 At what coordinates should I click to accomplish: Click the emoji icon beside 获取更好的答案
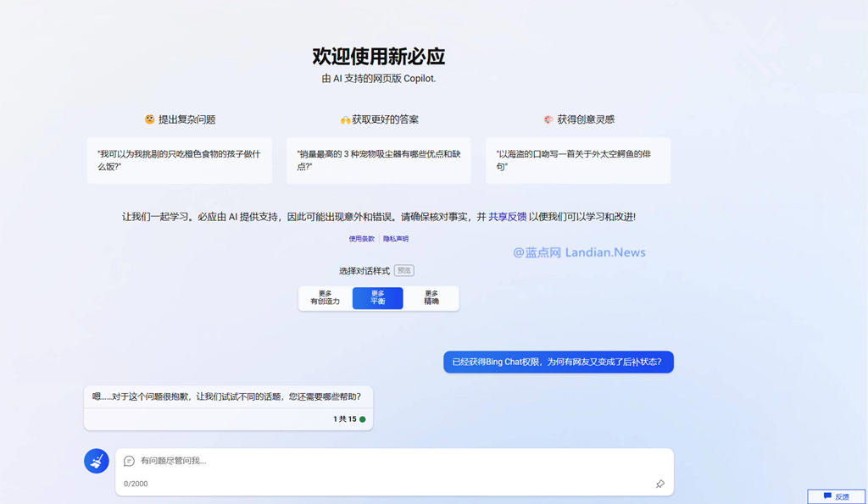[x=346, y=120]
